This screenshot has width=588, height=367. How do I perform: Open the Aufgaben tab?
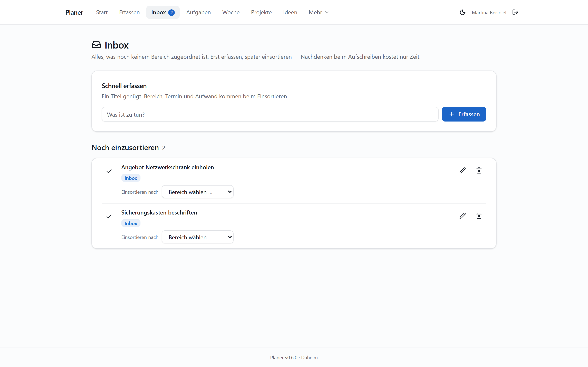tap(198, 12)
